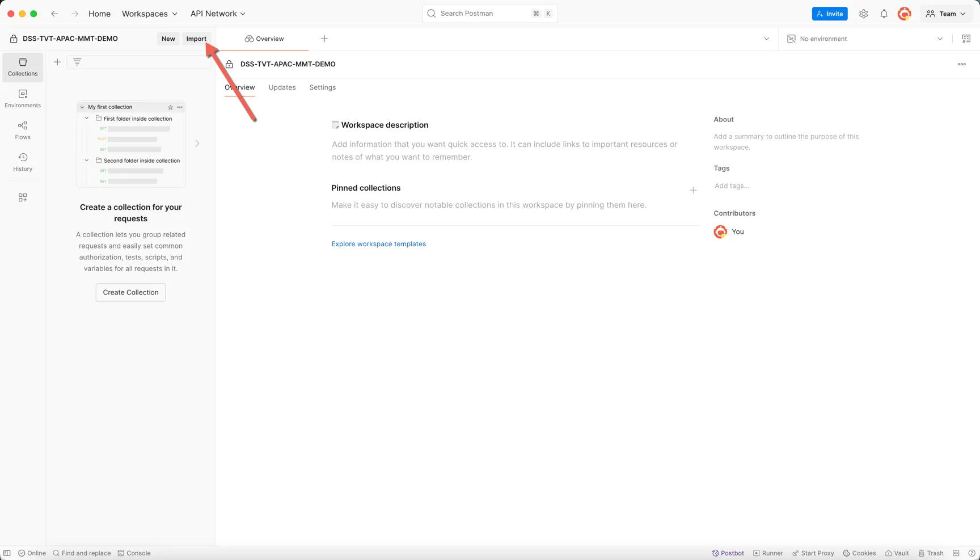Viewport: 980px width, 560px height.
Task: Open the Team dropdown
Action: click(x=945, y=14)
